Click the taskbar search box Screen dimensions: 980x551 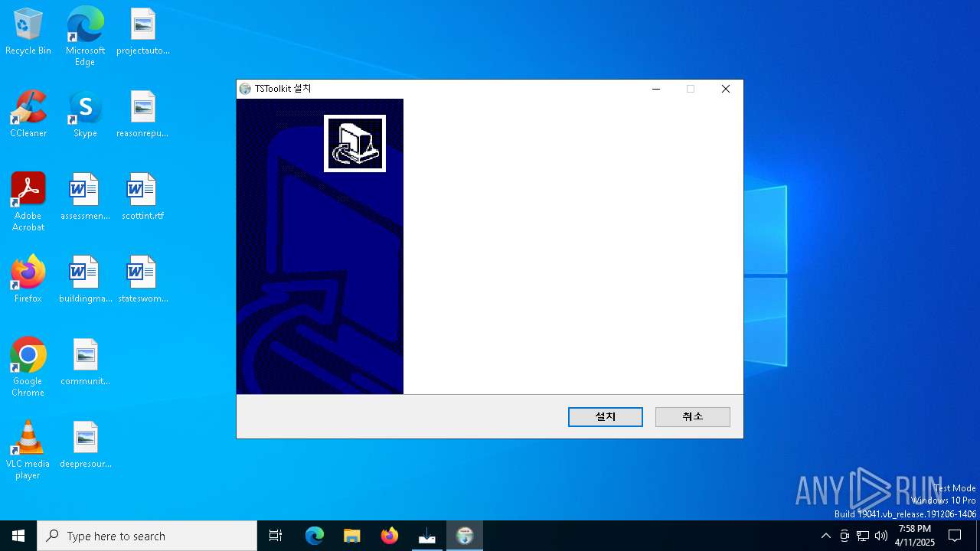pos(147,536)
